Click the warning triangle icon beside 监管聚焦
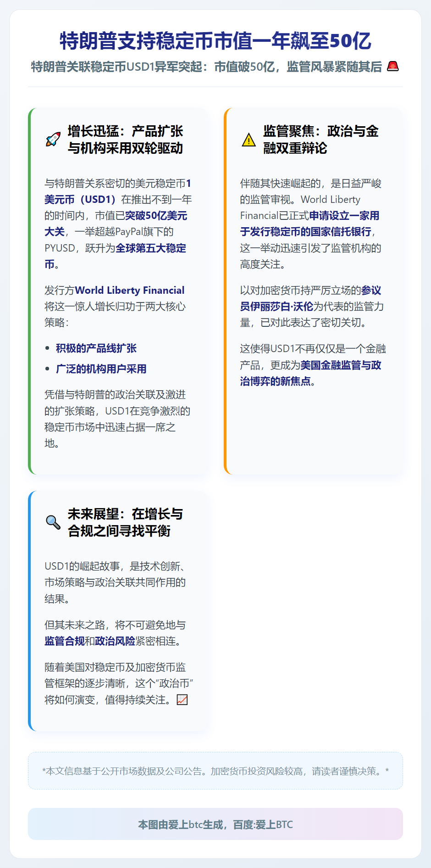This screenshot has width=431, height=868. click(249, 140)
